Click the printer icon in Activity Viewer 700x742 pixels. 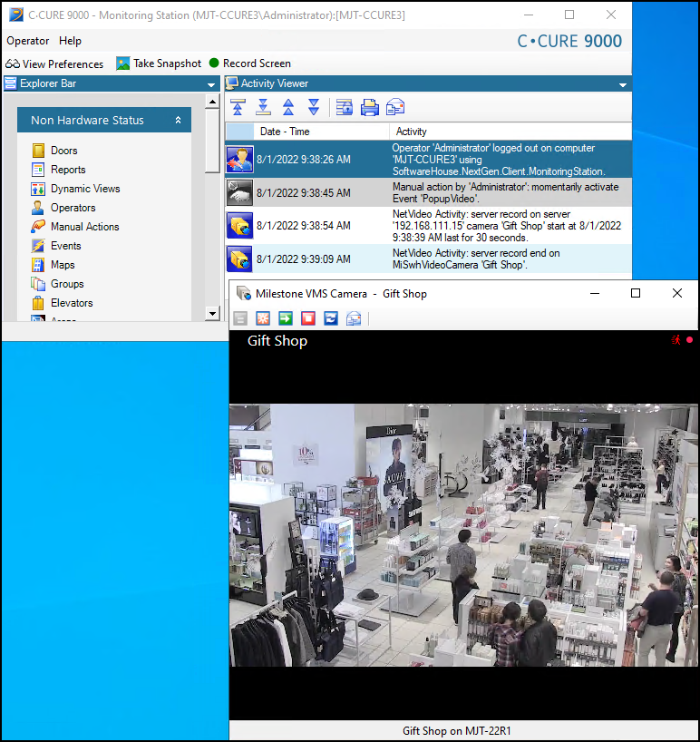(x=369, y=107)
